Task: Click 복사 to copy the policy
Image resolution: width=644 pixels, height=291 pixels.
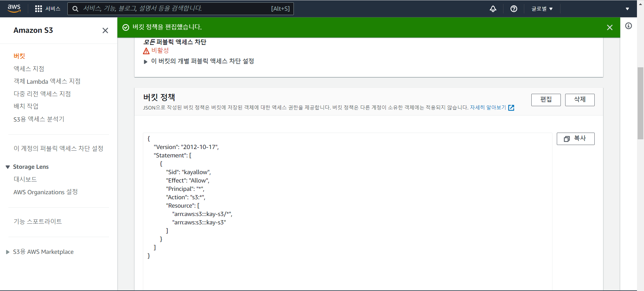Action: click(x=576, y=139)
